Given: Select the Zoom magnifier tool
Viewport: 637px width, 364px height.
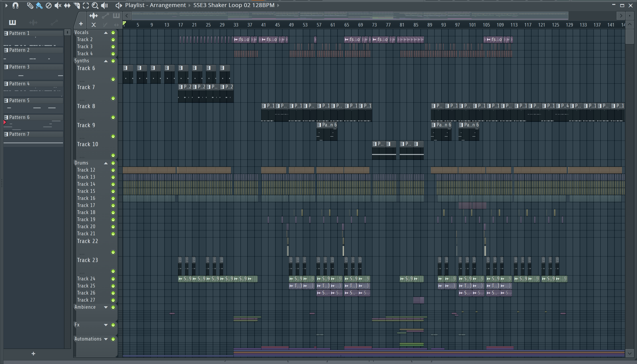Looking at the screenshot, I should click(95, 6).
